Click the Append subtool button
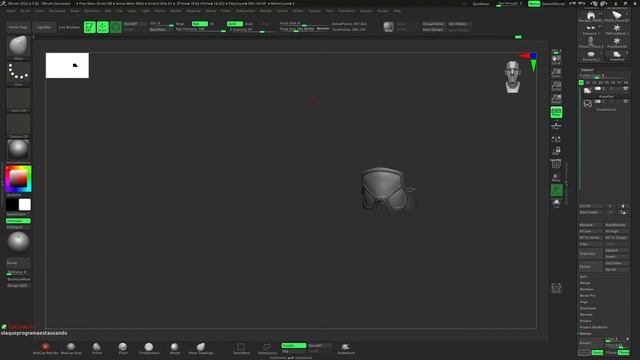This screenshot has width=640, height=360. tap(616, 250)
